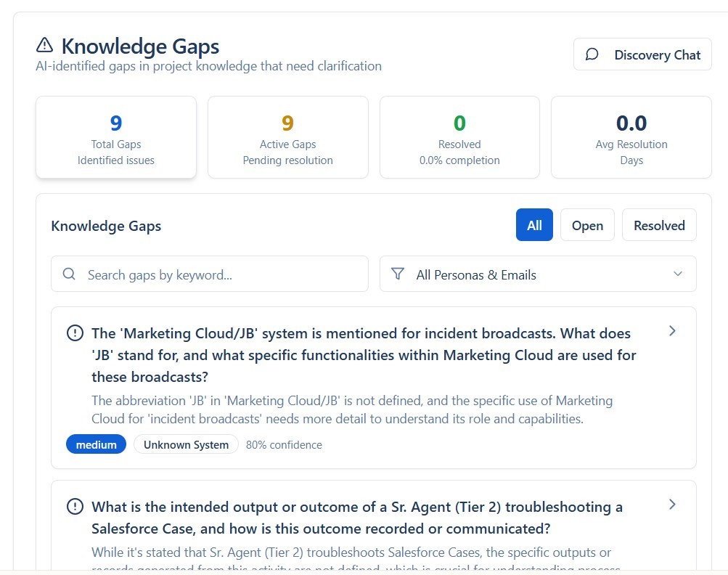This screenshot has width=728, height=575.
Task: Click the Active Gaps card
Action: pyautogui.click(x=288, y=137)
